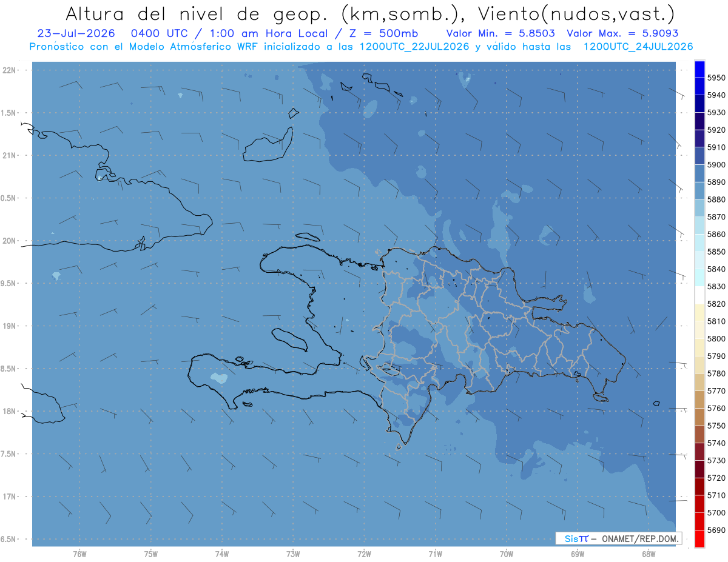Screen dimensions: 728x562
Task: Click 'Valor Max. = 5.9093' text
Action: [622, 34]
